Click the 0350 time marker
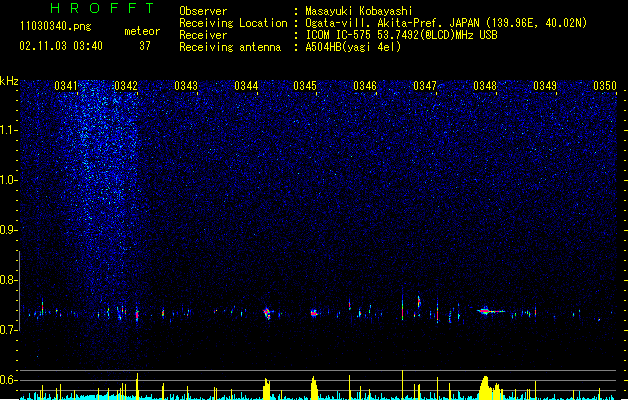Screen dimensions: 629x400 605,86
